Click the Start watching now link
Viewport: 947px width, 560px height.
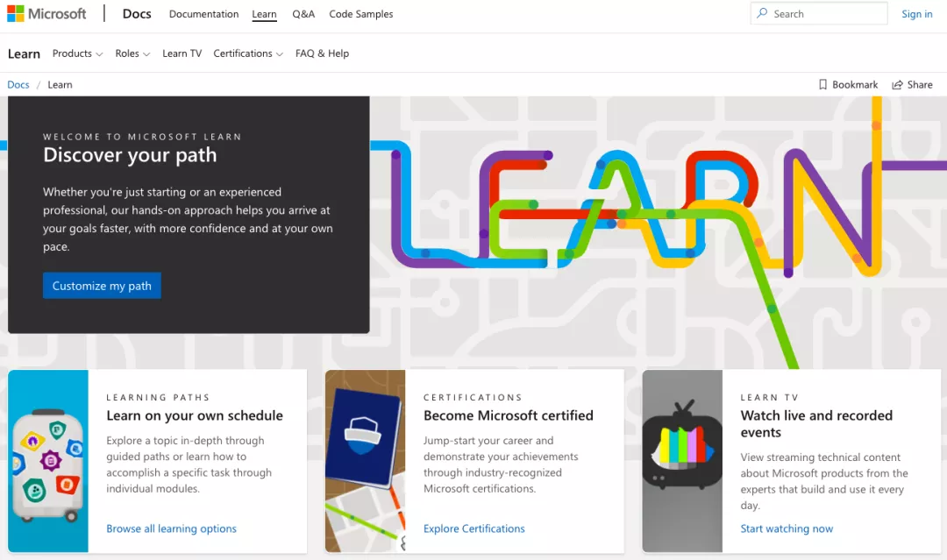click(x=787, y=528)
